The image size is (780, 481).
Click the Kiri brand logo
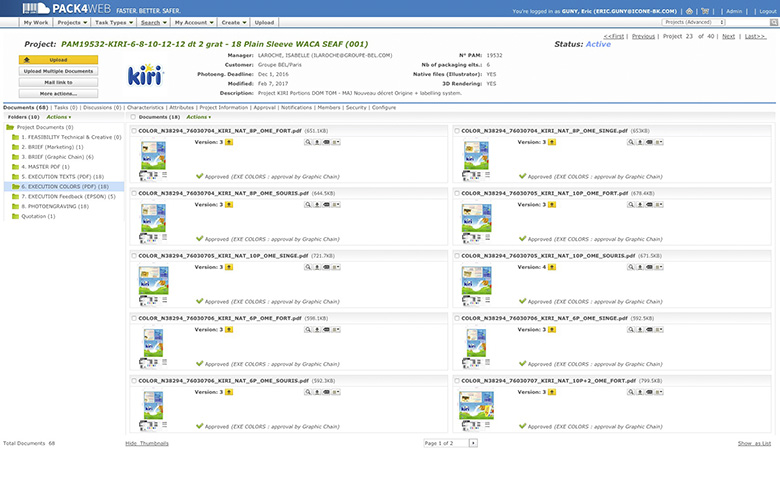coord(145,75)
